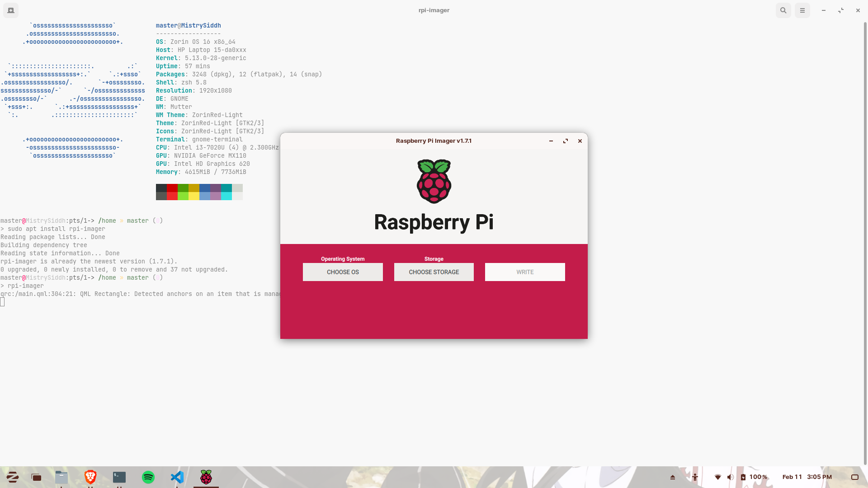Click the 'Resolution: 1920x1080' line
Screen dimensions: 868x488
point(194,91)
